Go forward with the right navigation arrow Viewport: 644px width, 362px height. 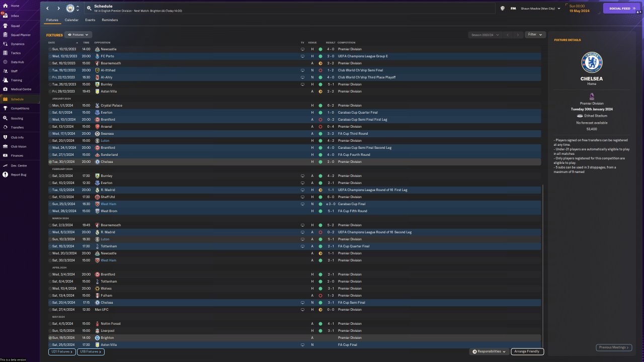pos(58,9)
